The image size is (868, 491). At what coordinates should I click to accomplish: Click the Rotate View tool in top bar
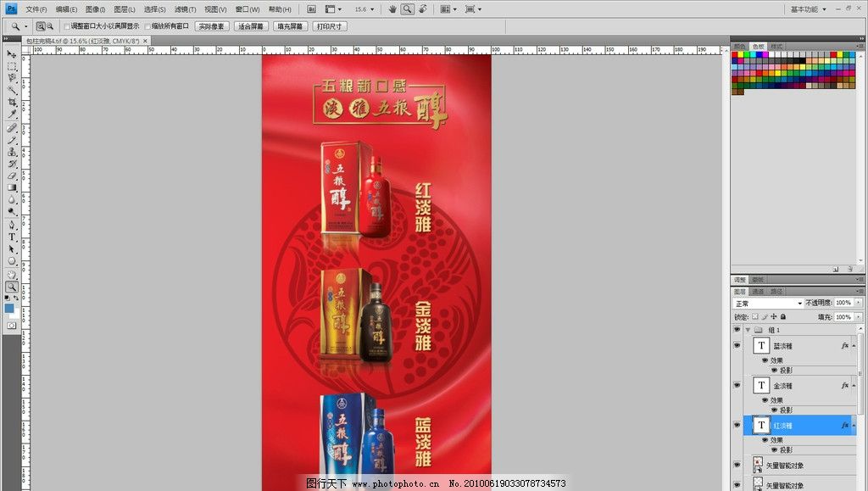click(x=422, y=9)
